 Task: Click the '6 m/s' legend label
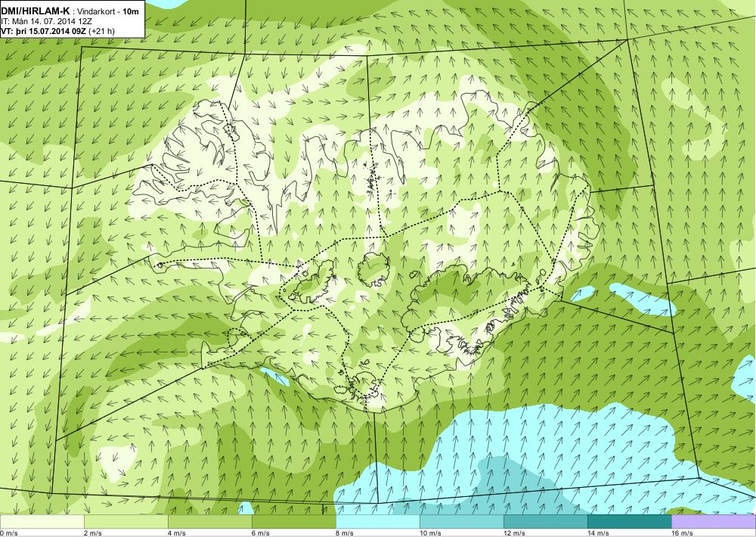pos(260,532)
